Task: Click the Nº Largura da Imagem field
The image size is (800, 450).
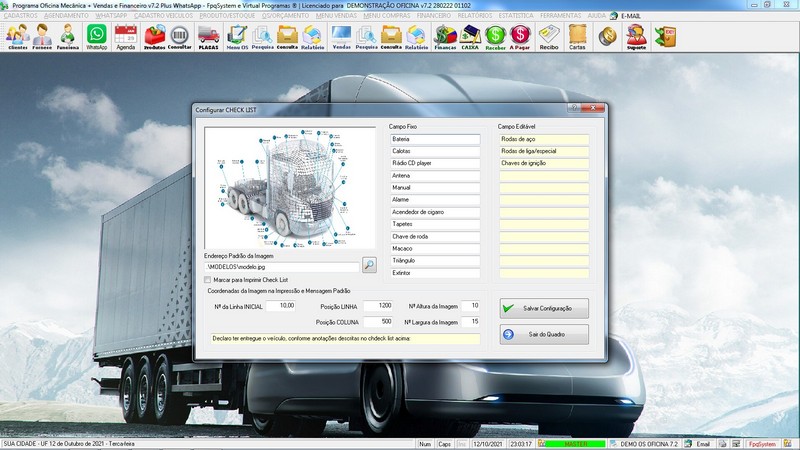Action: (470, 321)
